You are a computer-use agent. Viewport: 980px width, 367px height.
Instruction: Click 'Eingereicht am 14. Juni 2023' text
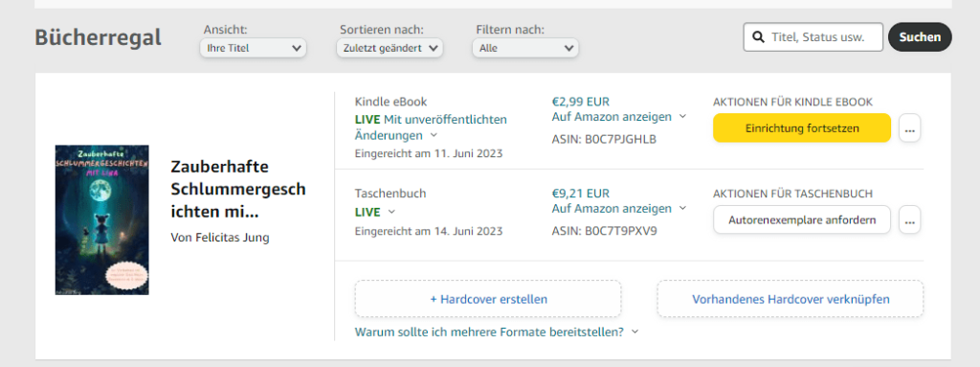(429, 231)
